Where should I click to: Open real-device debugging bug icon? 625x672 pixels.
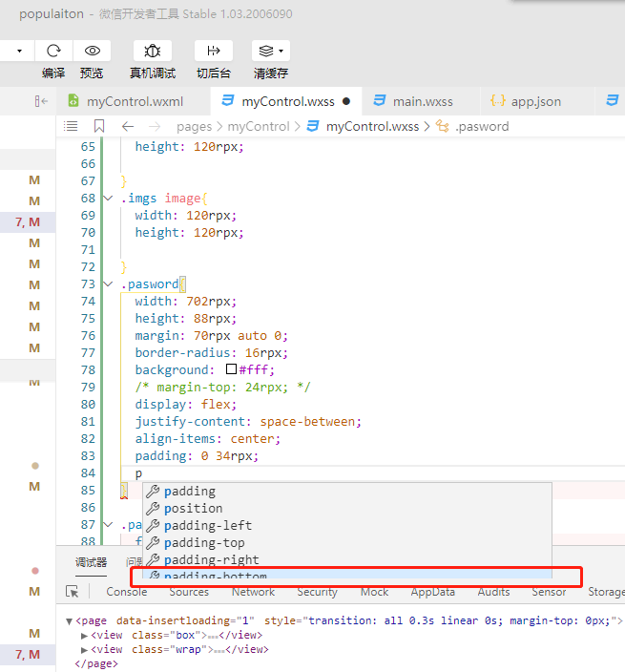pyautogui.click(x=153, y=51)
